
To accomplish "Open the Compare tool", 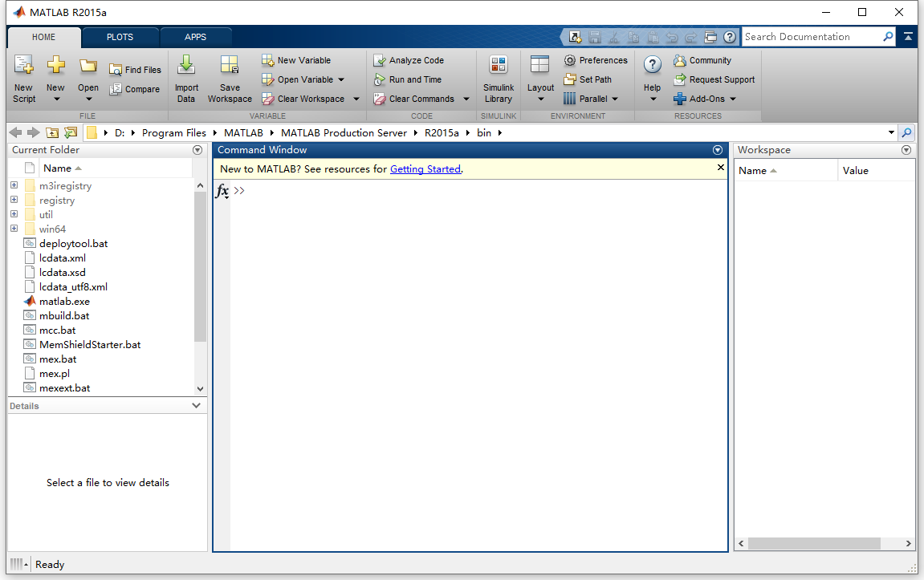I will pyautogui.click(x=134, y=89).
